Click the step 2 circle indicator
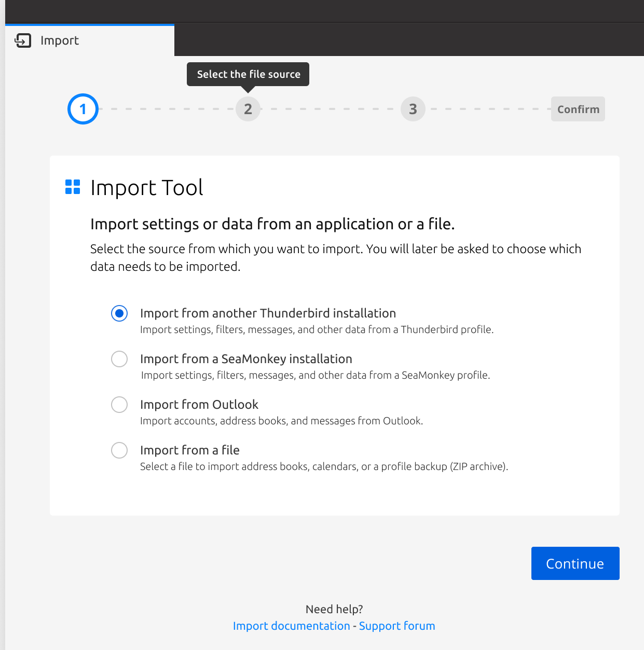This screenshot has height=650, width=644. tap(248, 109)
